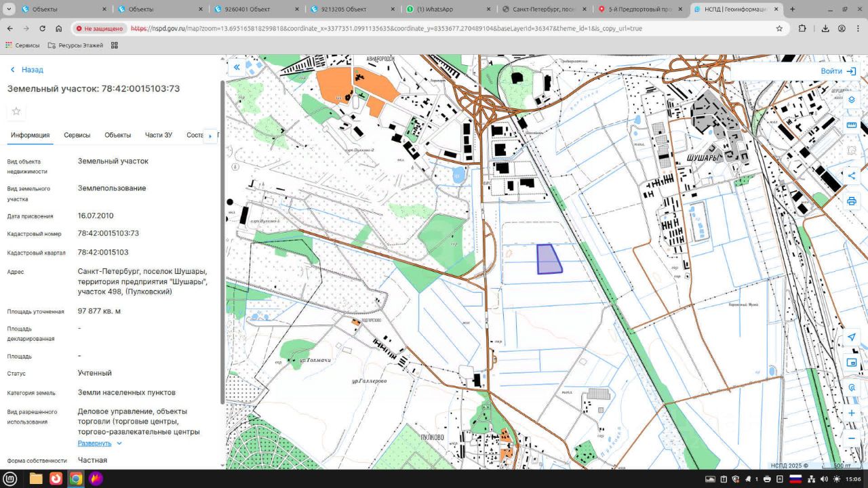Open the overview mini-map tool
This screenshot has width=868, height=488.
pyautogui.click(x=852, y=363)
